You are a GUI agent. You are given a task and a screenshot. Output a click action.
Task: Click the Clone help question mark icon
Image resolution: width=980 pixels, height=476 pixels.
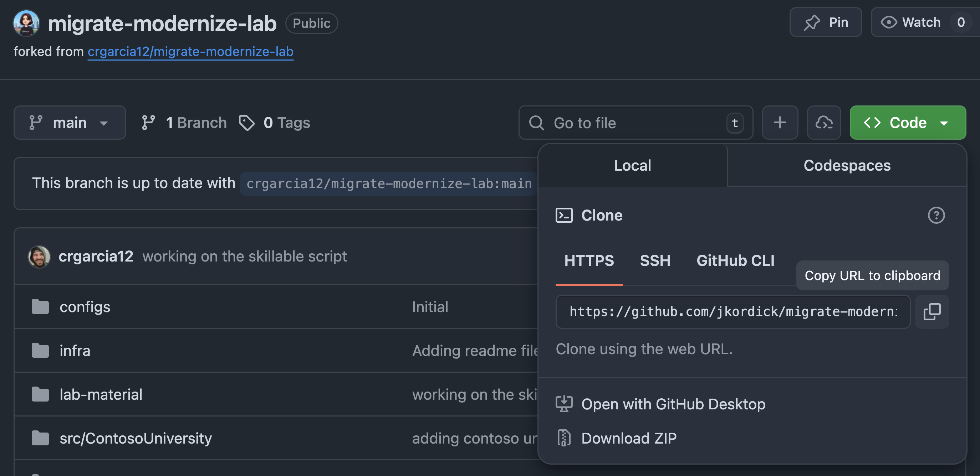pos(936,215)
